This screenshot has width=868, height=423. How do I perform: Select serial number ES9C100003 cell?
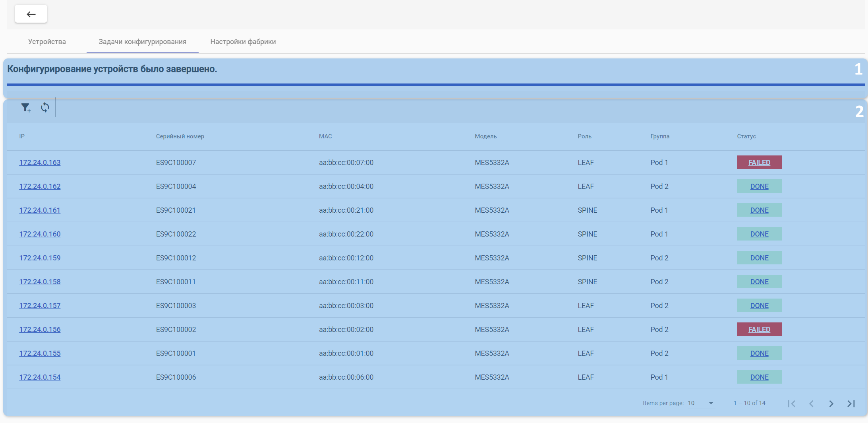(x=176, y=306)
